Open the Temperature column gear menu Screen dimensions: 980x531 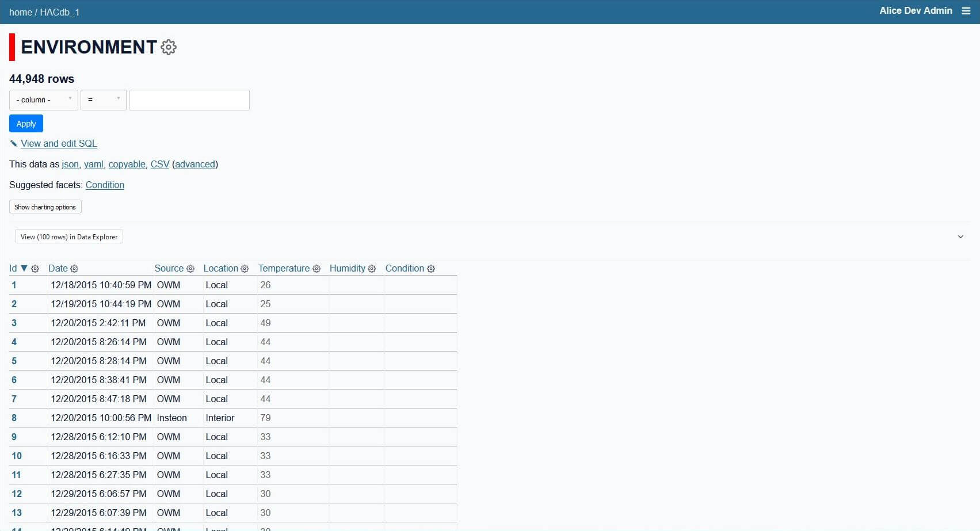[x=317, y=269]
